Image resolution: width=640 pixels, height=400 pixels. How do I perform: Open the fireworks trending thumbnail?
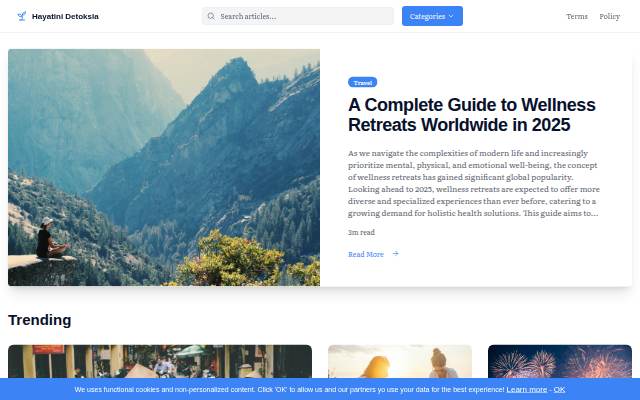[560, 362]
